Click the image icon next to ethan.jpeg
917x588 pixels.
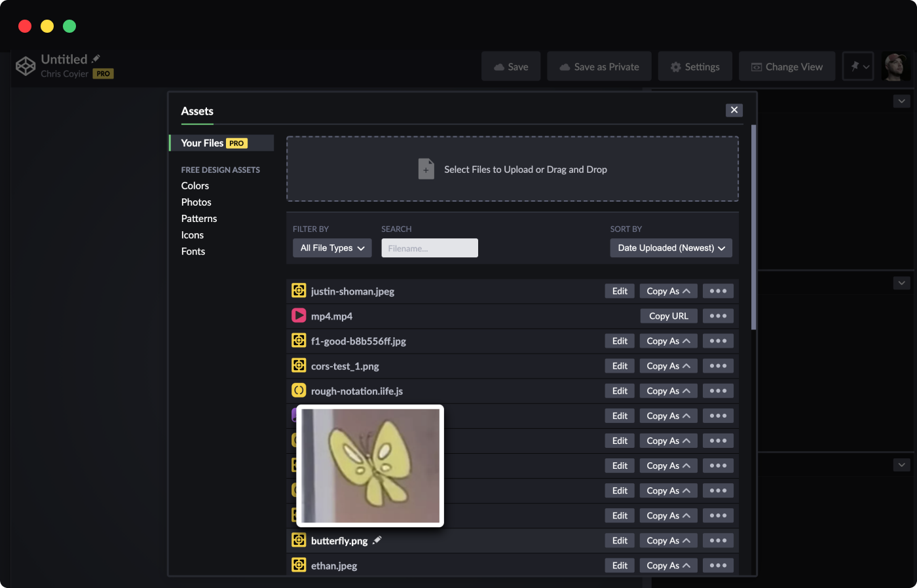coord(299,564)
